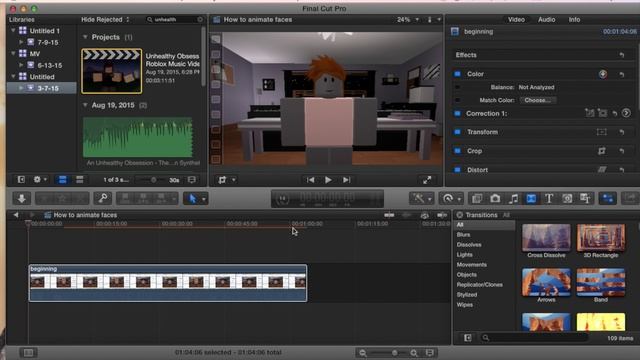Select Dissolves transition category
Screen dimensions: 640x360
pyautogui.click(x=469, y=244)
